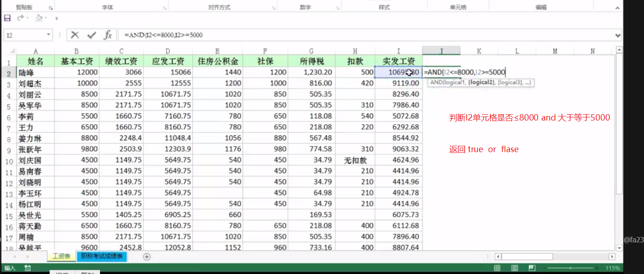Select row 15 header

pyautogui.click(x=9, y=215)
